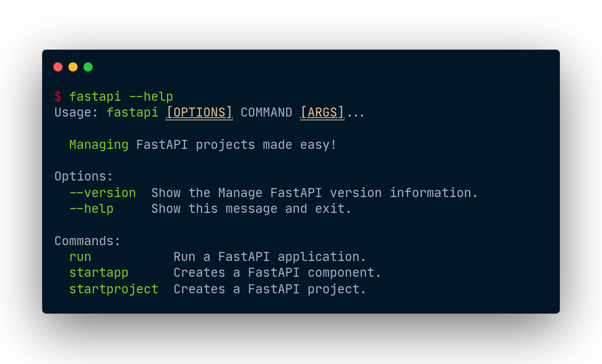Screen dimensions: 602x364
Task: Click the "Options:" section heading
Action: 84,176
